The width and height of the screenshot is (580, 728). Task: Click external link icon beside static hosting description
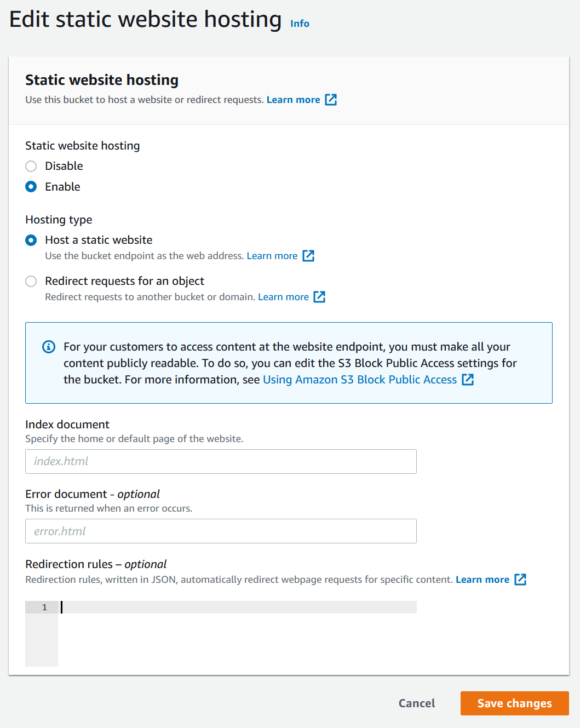tap(331, 100)
